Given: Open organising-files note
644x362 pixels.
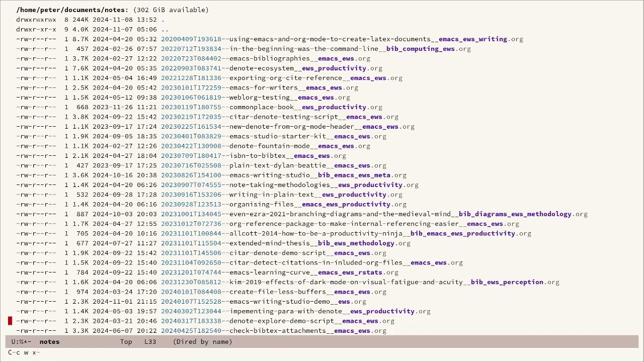Looking at the screenshot, I should pyautogui.click(x=284, y=204).
